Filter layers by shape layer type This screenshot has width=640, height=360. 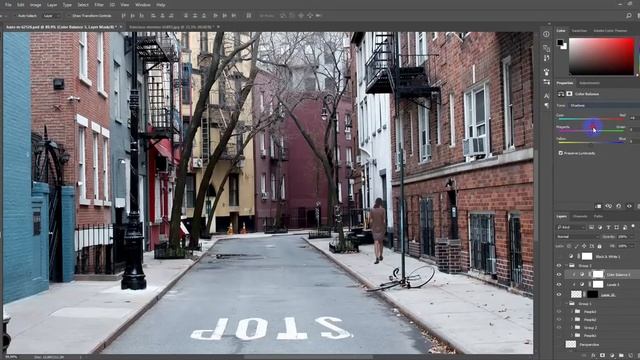coord(616,227)
